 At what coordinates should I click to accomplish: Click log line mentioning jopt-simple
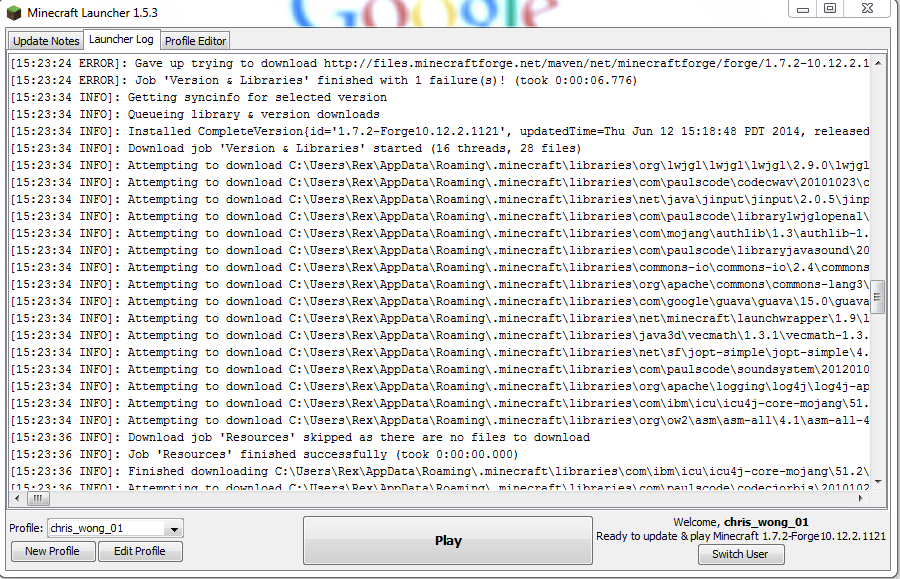pos(440,353)
